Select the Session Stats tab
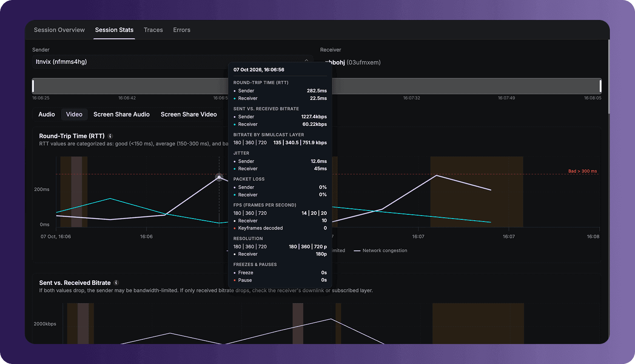 click(114, 30)
